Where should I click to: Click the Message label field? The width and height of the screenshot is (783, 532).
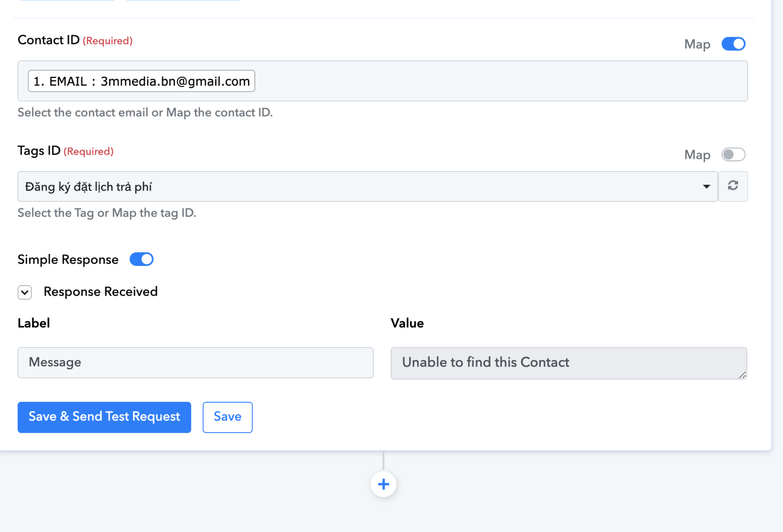(x=195, y=363)
